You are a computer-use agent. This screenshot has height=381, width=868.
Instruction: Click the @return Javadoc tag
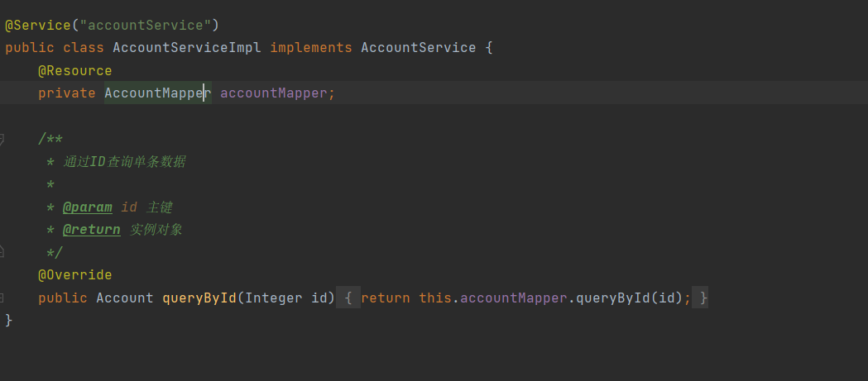(91, 230)
